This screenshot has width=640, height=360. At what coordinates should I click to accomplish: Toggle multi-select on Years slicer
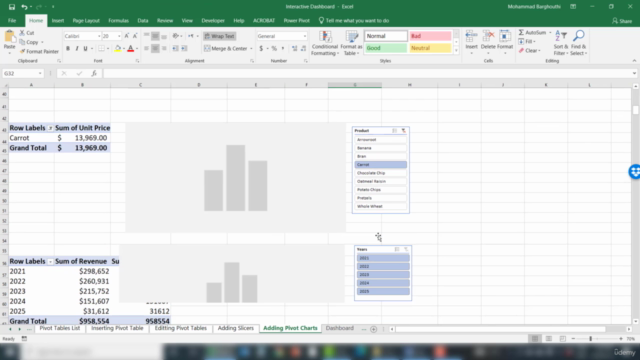(397, 249)
